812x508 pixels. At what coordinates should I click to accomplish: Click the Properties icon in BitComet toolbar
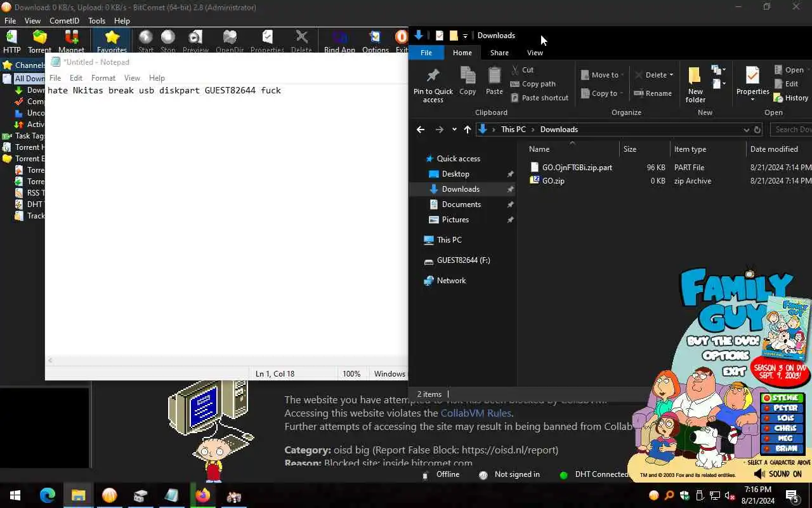click(x=267, y=42)
